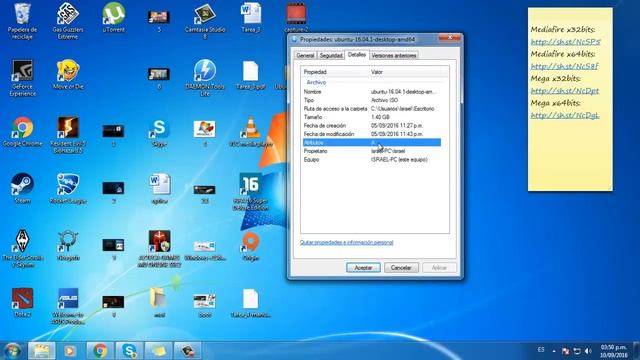Click the taskbar clock showing 03:50 p.m.
This screenshot has height=360, width=640.
point(613,351)
